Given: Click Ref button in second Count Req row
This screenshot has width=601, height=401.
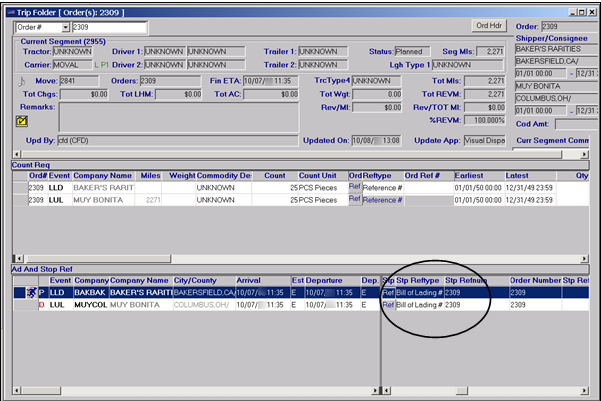Looking at the screenshot, I should pyautogui.click(x=354, y=199).
